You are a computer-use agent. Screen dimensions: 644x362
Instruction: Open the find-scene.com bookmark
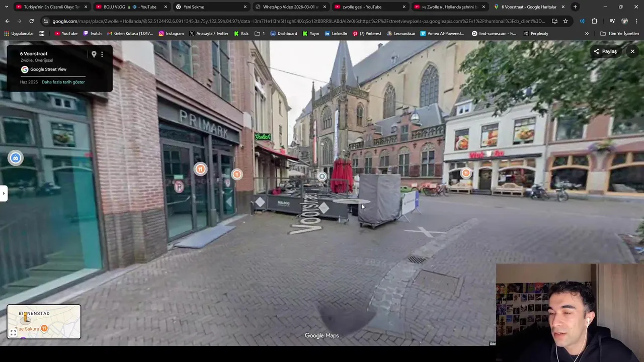pos(494,34)
